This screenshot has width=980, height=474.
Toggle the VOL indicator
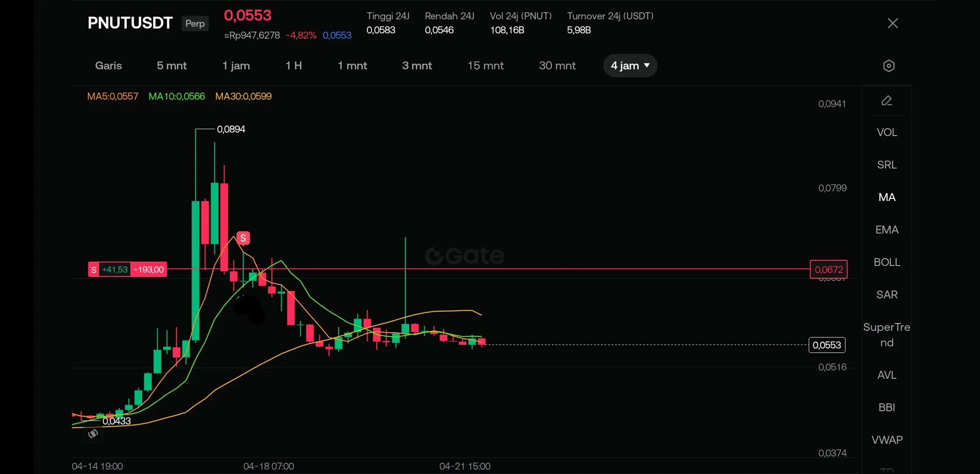pyautogui.click(x=887, y=132)
